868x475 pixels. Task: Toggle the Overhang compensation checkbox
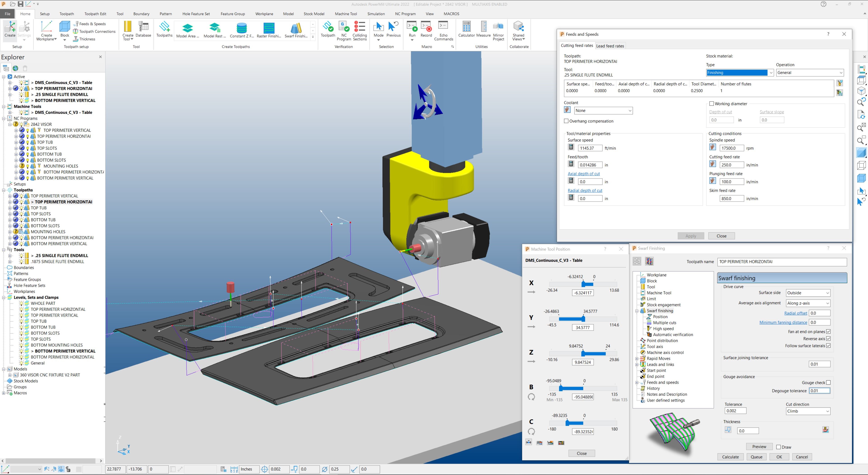566,121
